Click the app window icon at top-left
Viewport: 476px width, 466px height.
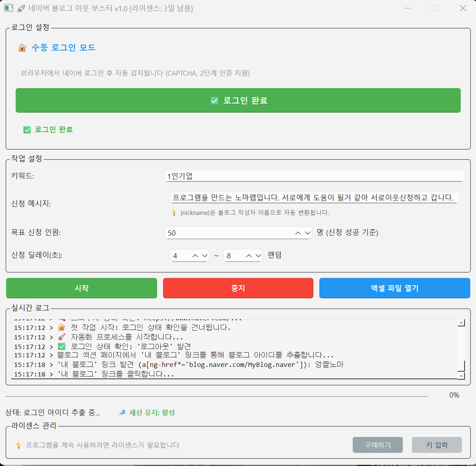pos(8,8)
